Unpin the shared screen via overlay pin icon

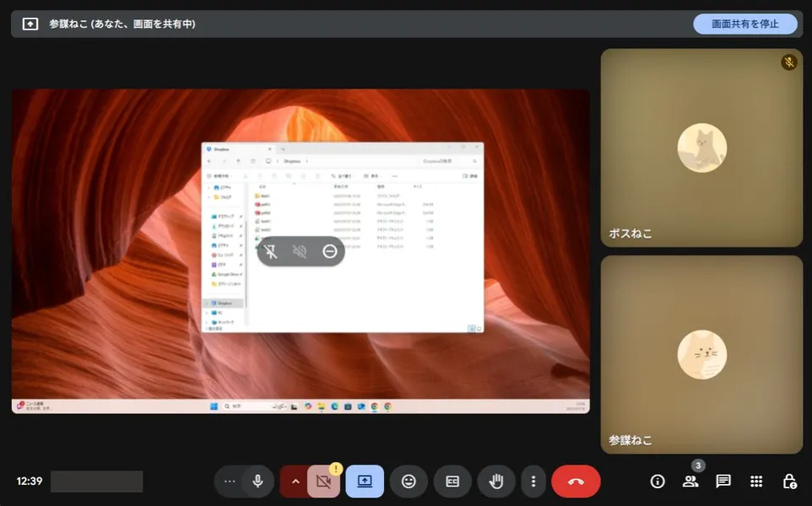[271, 251]
